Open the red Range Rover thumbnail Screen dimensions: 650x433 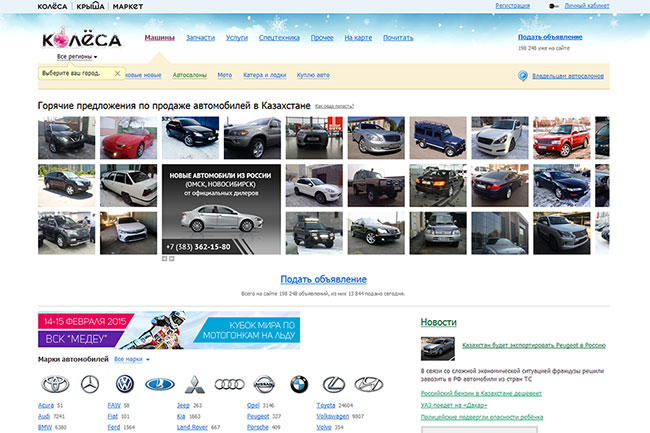point(562,138)
